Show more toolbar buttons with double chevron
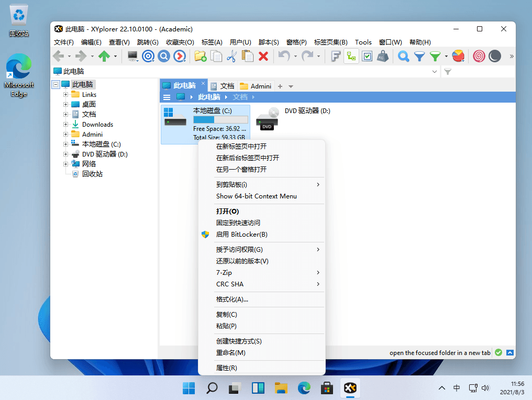The image size is (532, 400). coord(511,57)
